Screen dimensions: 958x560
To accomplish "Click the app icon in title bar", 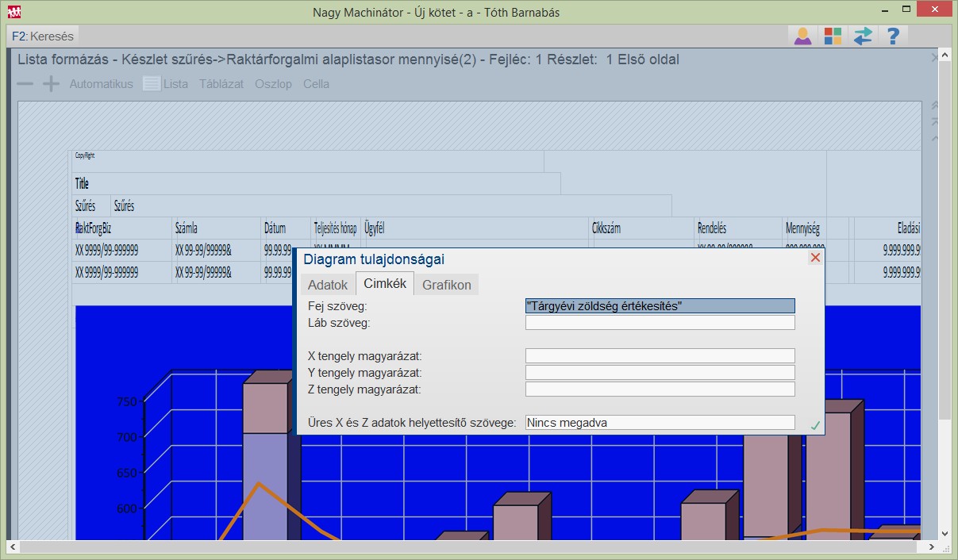I will click(13, 12).
